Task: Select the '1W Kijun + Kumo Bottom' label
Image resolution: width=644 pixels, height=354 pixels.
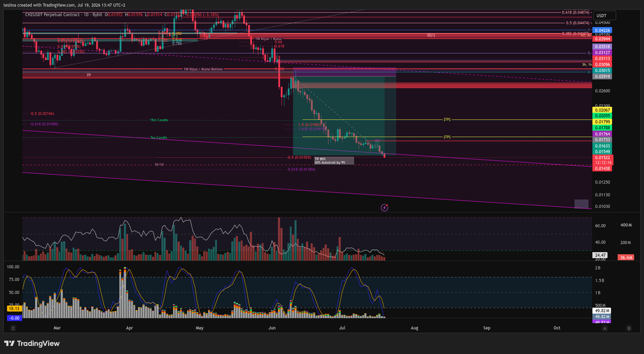Action: tap(203, 69)
